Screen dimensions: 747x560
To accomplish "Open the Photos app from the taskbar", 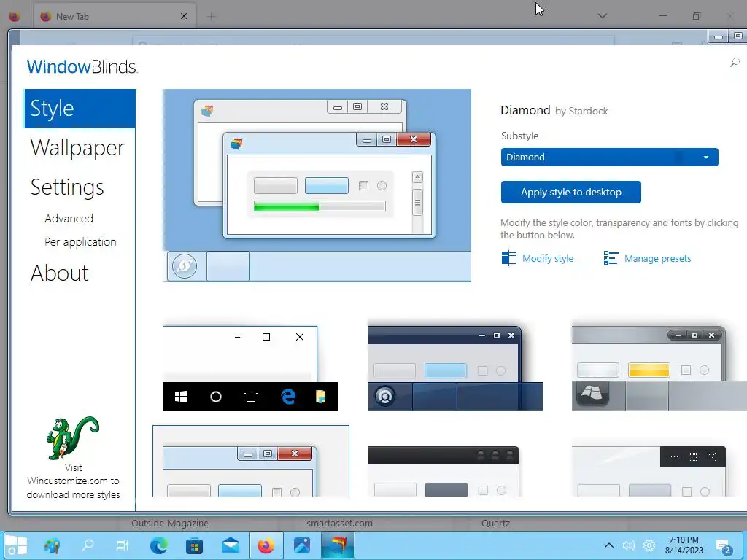I will [x=301, y=545].
